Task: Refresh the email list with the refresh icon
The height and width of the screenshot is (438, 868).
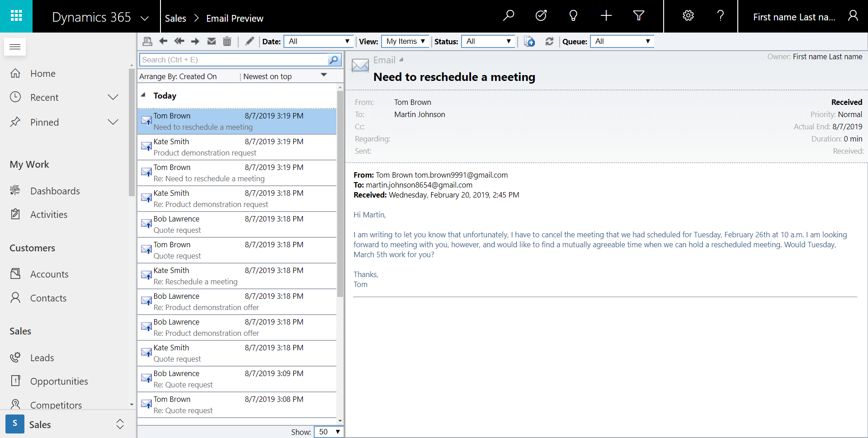Action: [549, 41]
